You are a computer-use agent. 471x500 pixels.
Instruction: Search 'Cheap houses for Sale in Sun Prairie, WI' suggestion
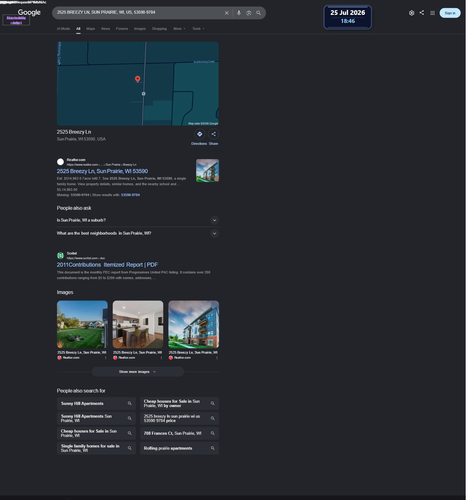click(x=96, y=433)
